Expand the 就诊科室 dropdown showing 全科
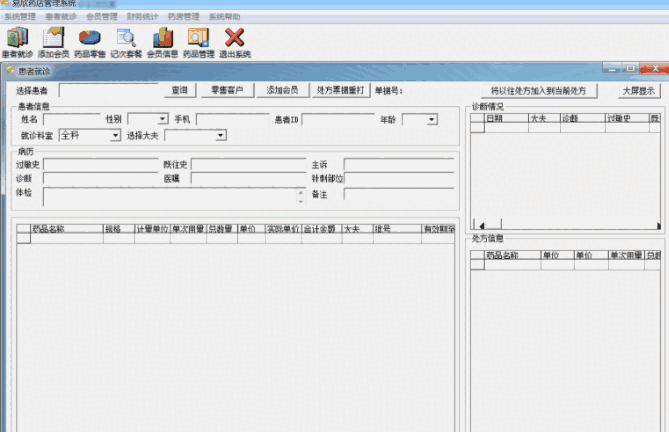Viewport: 669px width, 432px height. tap(115, 136)
